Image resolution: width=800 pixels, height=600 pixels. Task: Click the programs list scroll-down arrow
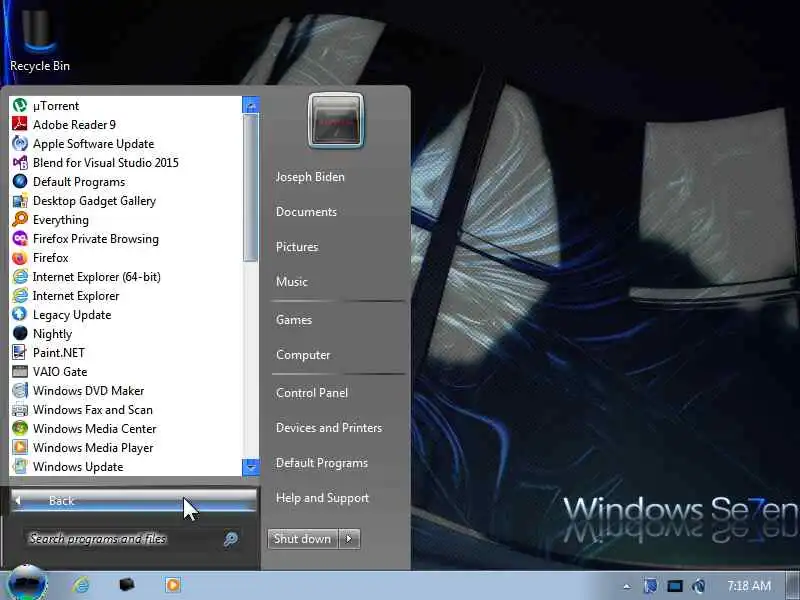click(x=251, y=467)
